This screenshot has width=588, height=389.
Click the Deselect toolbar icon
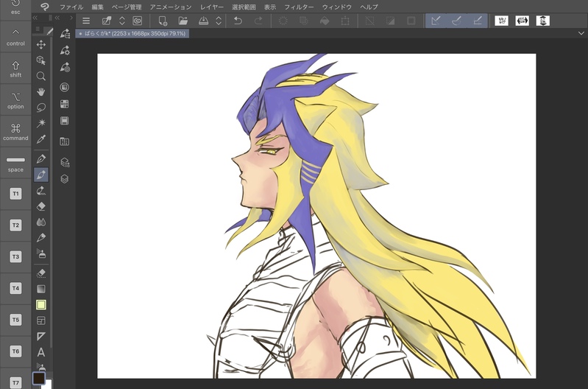(x=369, y=21)
